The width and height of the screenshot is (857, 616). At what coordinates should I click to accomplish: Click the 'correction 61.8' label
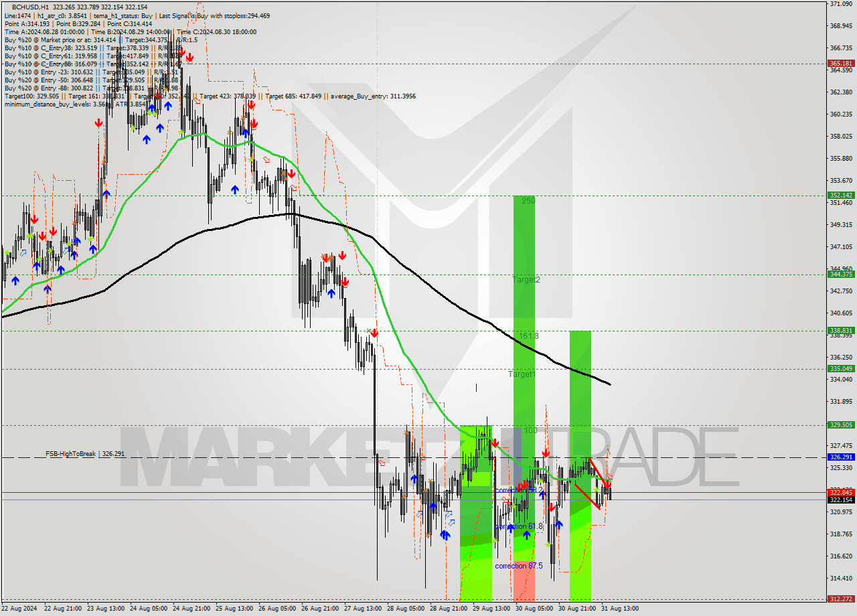[519, 526]
